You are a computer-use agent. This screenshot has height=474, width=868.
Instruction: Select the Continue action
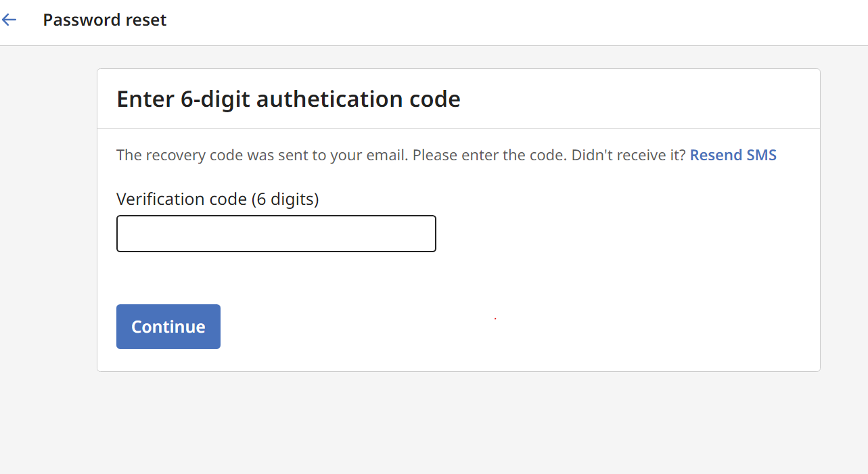click(x=168, y=326)
